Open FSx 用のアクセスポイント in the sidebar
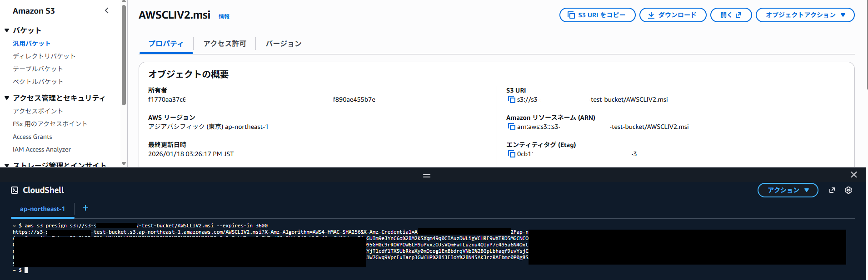Image resolution: width=868 pixels, height=280 pixels. [50, 124]
